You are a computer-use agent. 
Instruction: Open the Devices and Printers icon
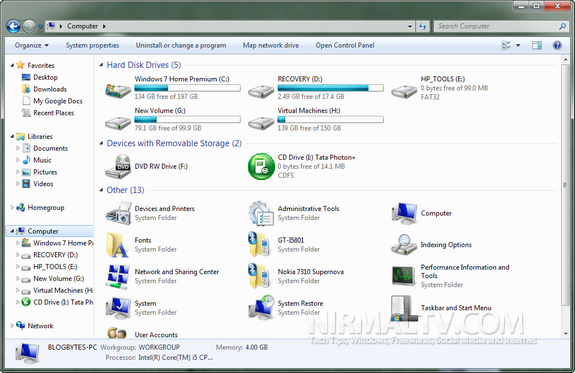click(x=118, y=213)
